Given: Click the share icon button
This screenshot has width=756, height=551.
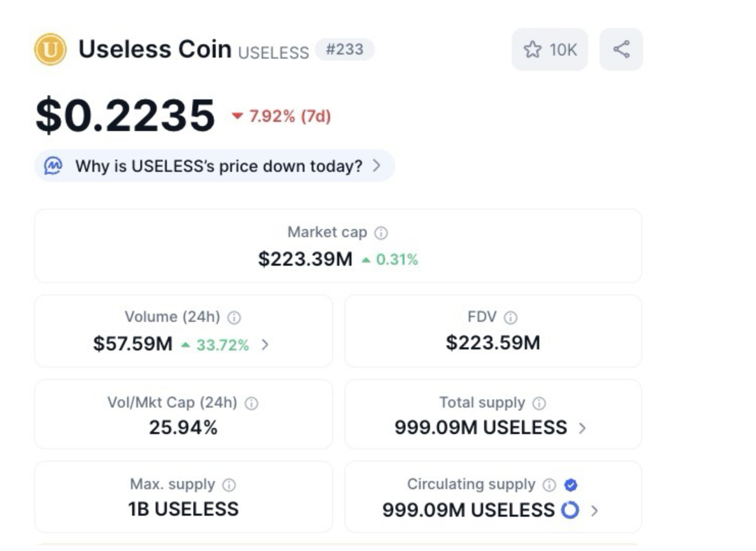Looking at the screenshot, I should [621, 49].
